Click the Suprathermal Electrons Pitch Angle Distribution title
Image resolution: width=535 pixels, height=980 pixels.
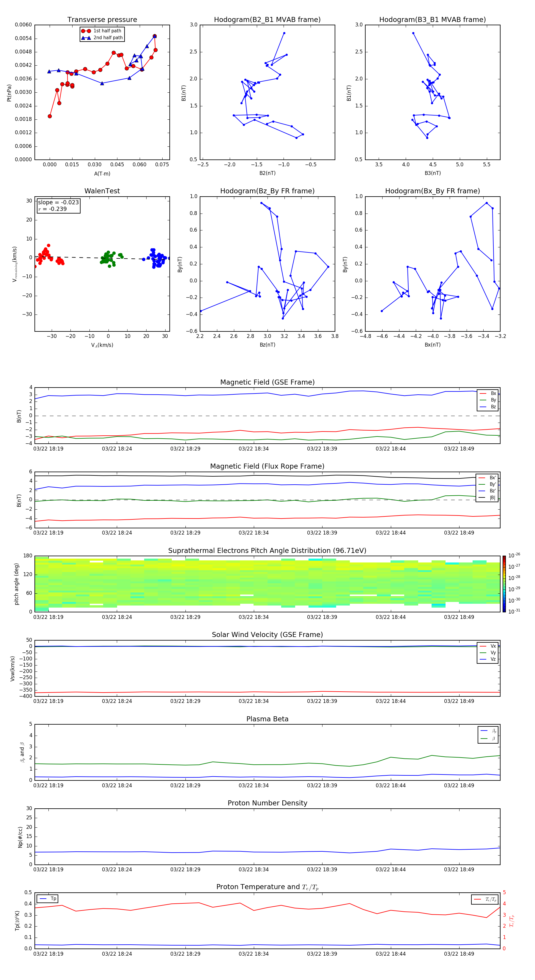pos(267,551)
